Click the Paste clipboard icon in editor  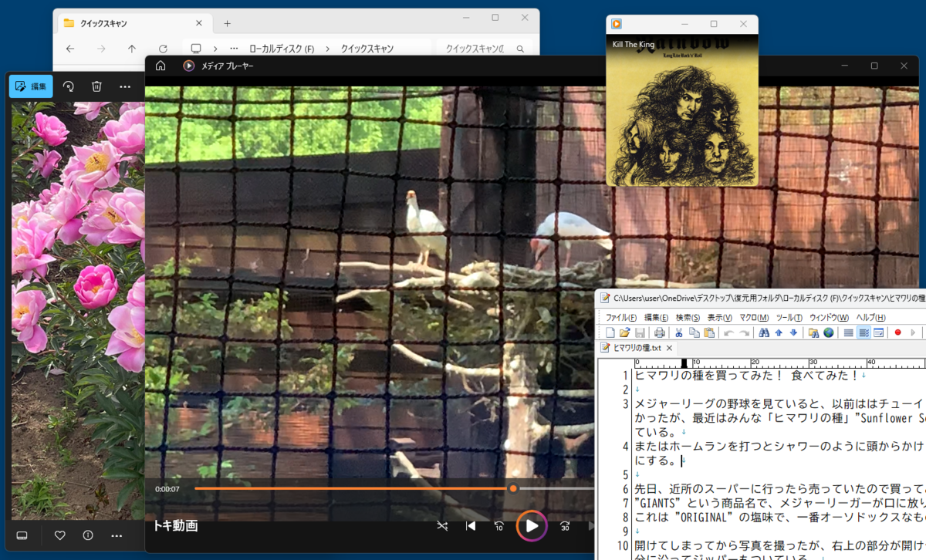709,332
